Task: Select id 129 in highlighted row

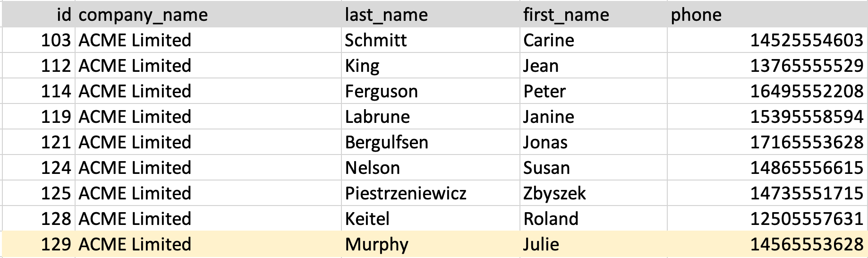Action: [55, 244]
